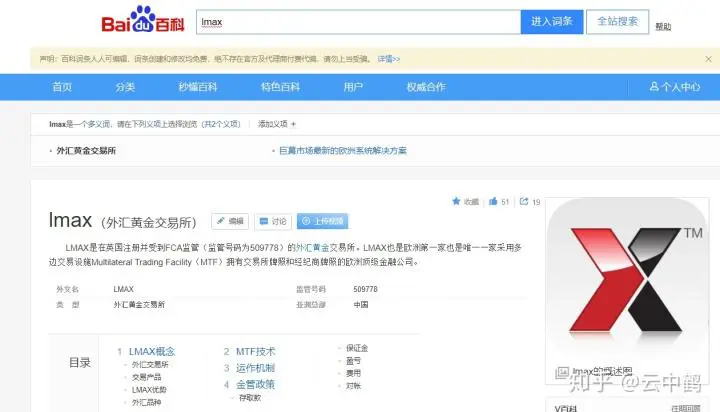Screen dimensions: 720x412
Task: Go to 首页 in the nav bar
Action: (x=62, y=87)
